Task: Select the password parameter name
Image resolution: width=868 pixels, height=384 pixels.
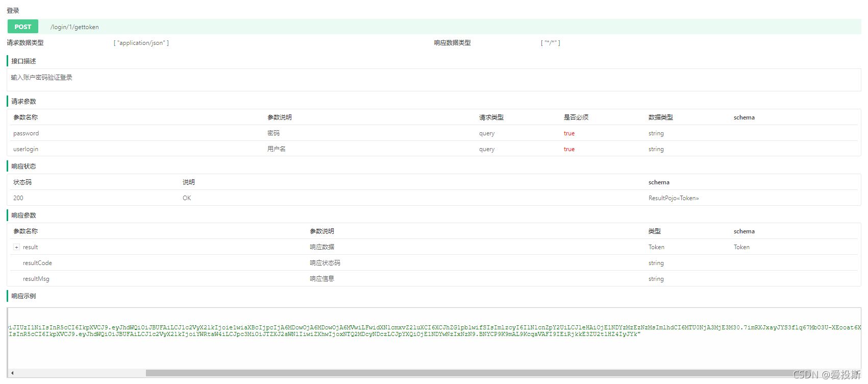Action: pyautogui.click(x=26, y=133)
